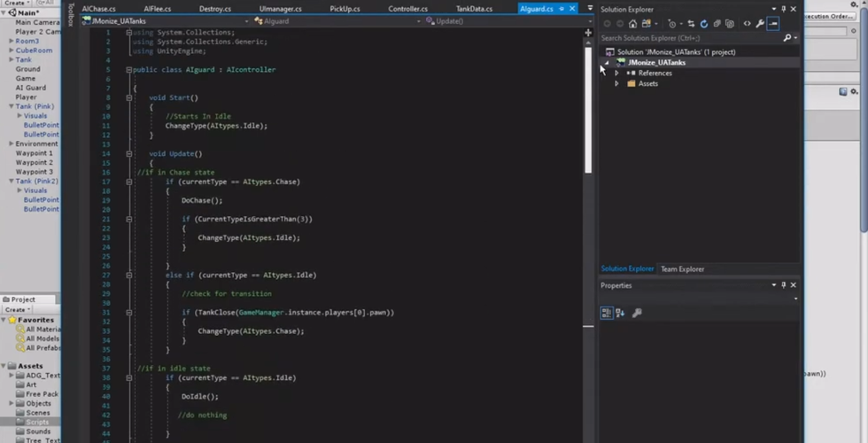Click the Alphabetical sort icon in Properties panel
The width and height of the screenshot is (868, 443).
pyautogui.click(x=620, y=313)
